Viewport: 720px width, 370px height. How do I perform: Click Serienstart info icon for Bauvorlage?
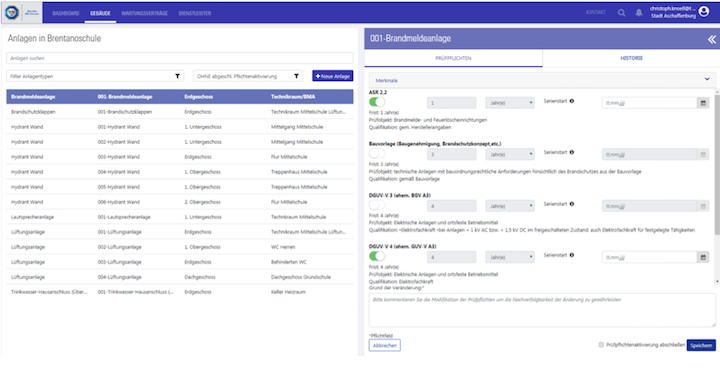[x=572, y=152]
